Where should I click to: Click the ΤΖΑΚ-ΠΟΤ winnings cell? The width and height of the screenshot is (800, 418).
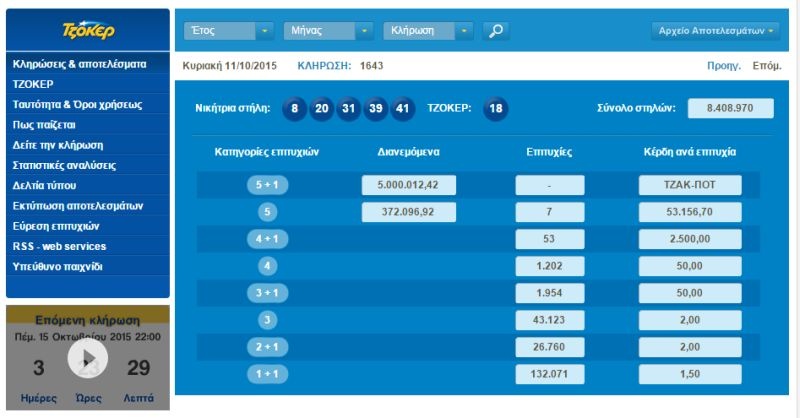pos(690,185)
